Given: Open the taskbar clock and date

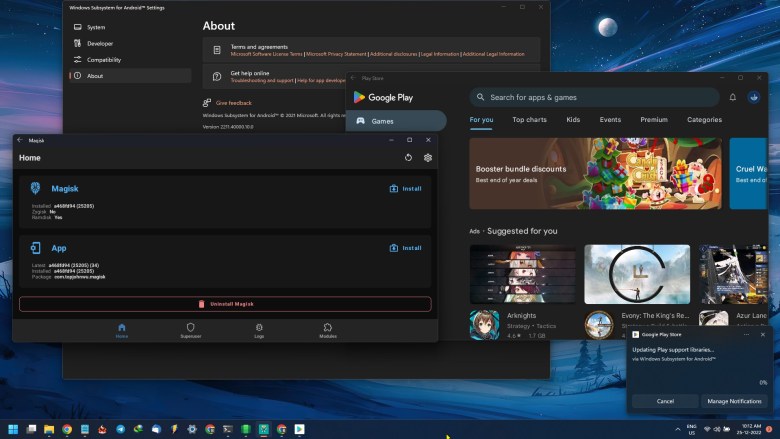Looking at the screenshot, I should (751, 430).
